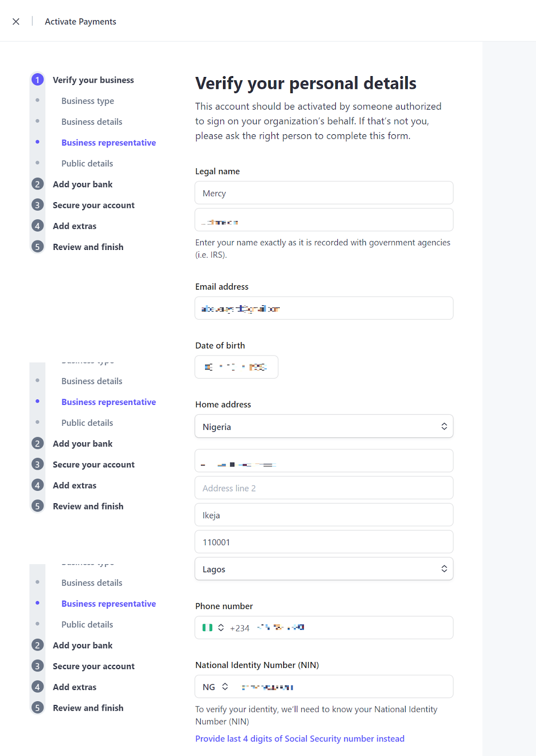
Task: Expand the Lagos state dropdown
Action: [x=324, y=569]
